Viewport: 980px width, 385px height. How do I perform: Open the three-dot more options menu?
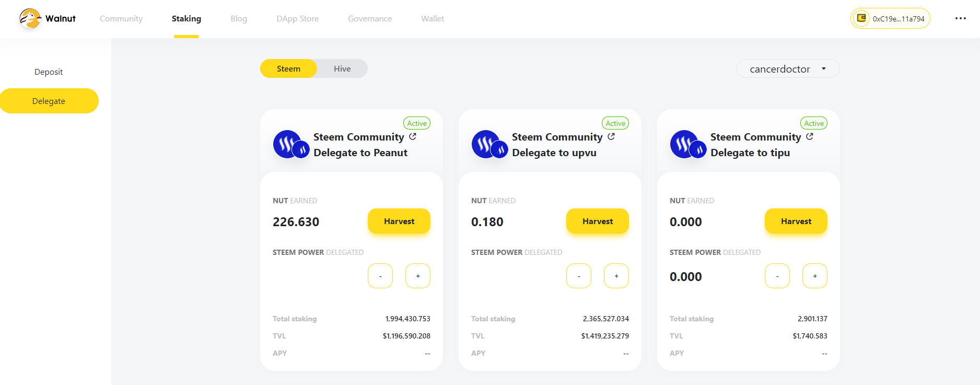961,18
